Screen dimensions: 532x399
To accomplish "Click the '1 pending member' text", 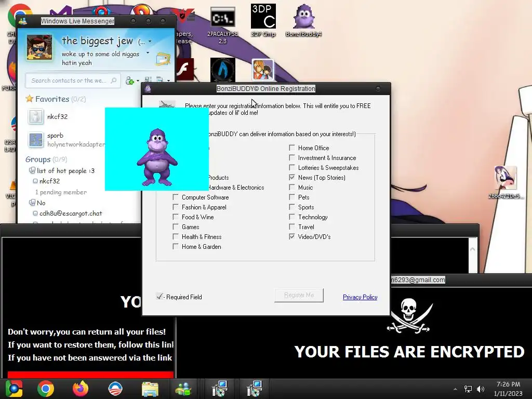I will point(61,192).
